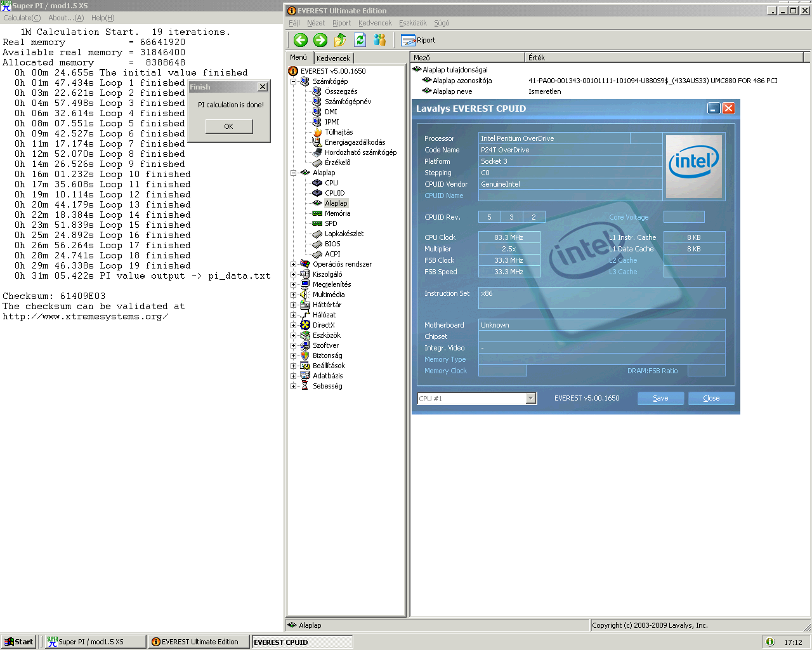
Task: Click Save in EVEREST CPUID window
Action: pyautogui.click(x=660, y=398)
